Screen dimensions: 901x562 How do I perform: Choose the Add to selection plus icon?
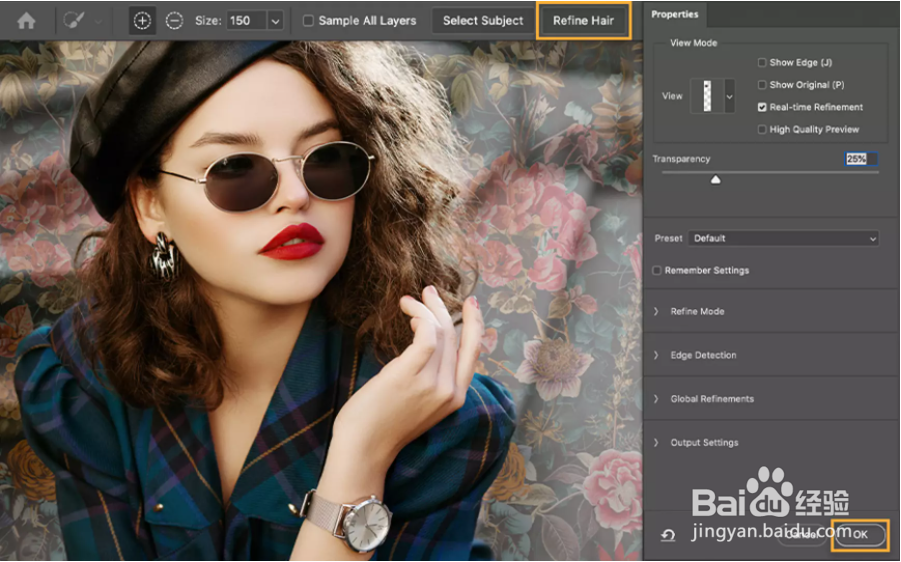[142, 21]
